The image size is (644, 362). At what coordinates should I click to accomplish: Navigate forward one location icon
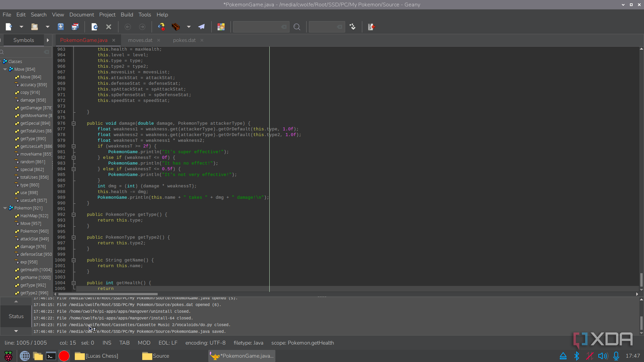(142, 27)
